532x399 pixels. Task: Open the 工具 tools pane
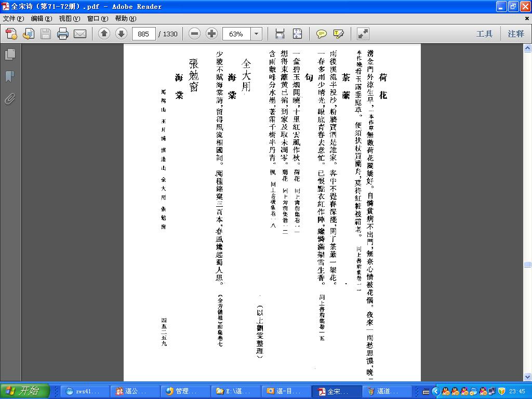[484, 34]
